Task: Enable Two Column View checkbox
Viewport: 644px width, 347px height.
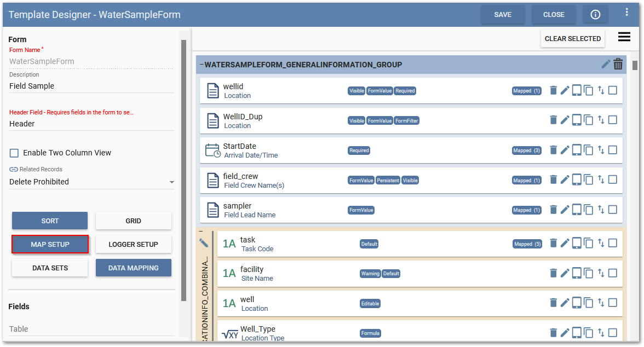Action: [14, 153]
